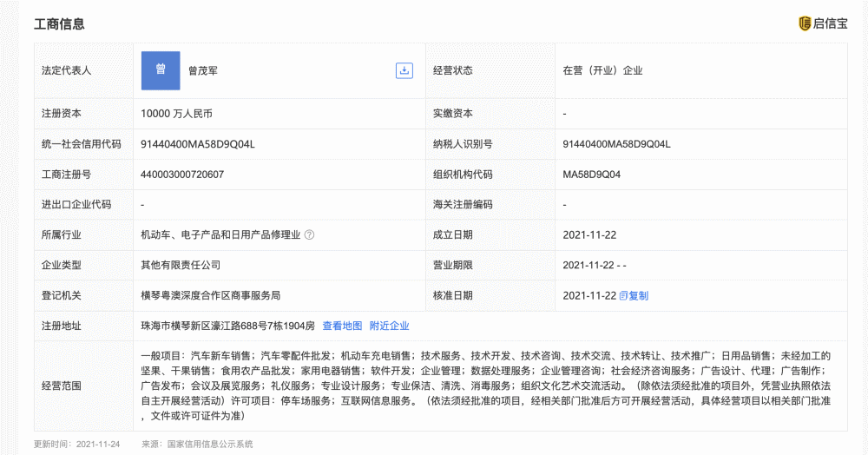Click the 经营范围 business scope paragraph
868x455 pixels.
[x=485, y=386]
